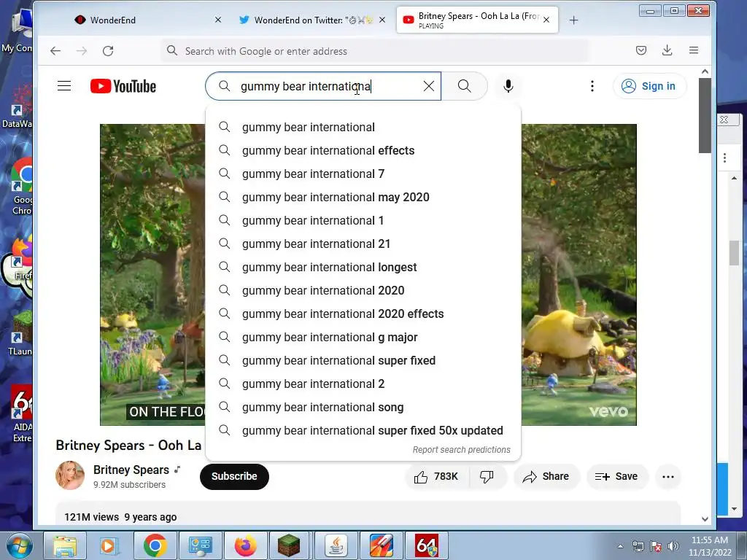Open the Pocket save icon

coord(641,50)
